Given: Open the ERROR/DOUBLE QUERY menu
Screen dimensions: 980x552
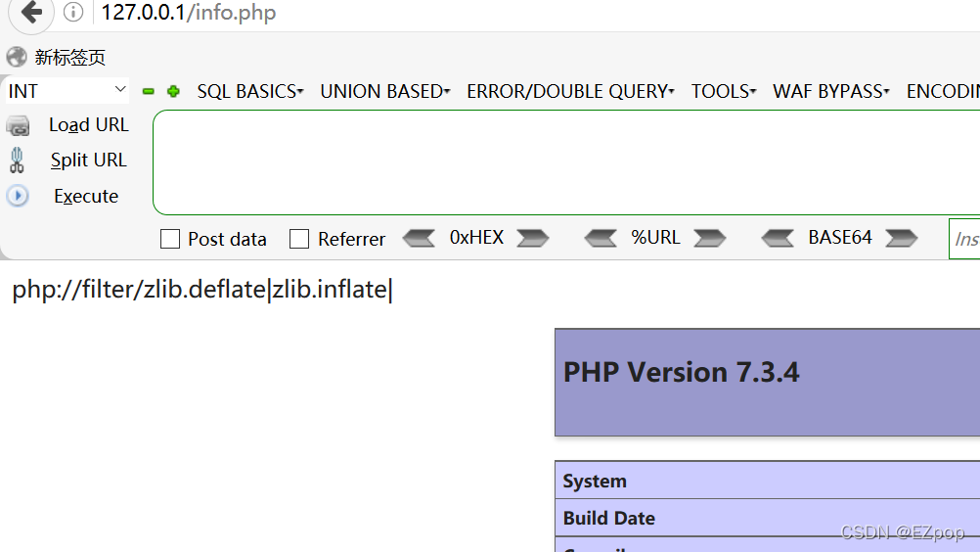Looking at the screenshot, I should pyautogui.click(x=570, y=91).
